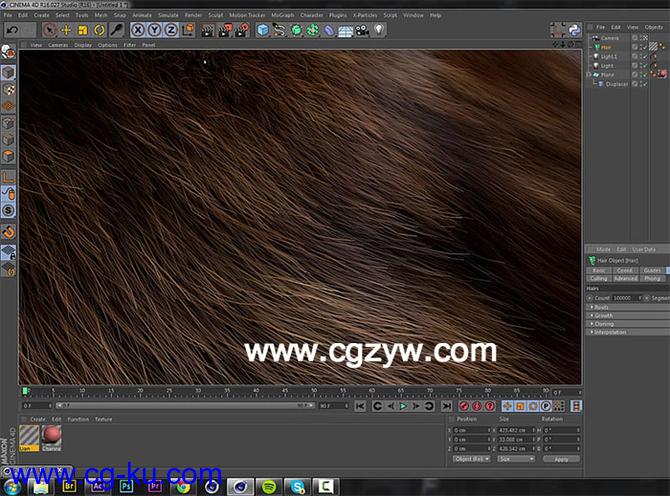The width and height of the screenshot is (670, 496).
Task: Collapse the Plane object tree
Action: tap(589, 75)
